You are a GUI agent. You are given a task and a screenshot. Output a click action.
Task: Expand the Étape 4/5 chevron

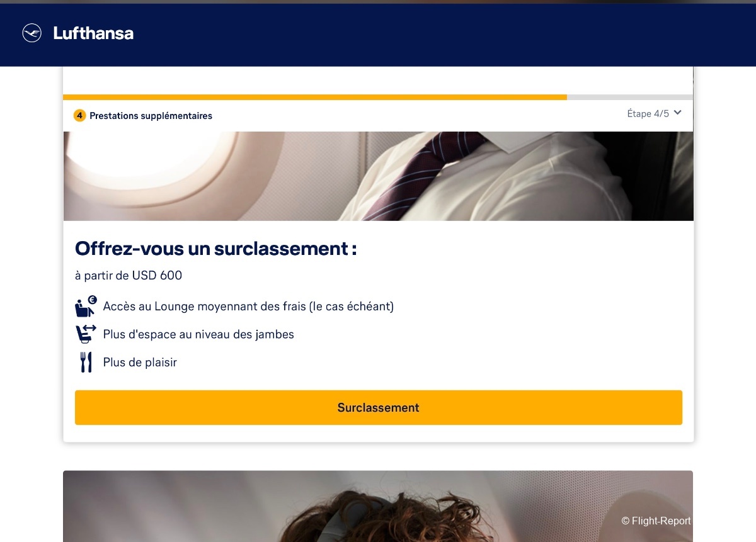coord(678,113)
